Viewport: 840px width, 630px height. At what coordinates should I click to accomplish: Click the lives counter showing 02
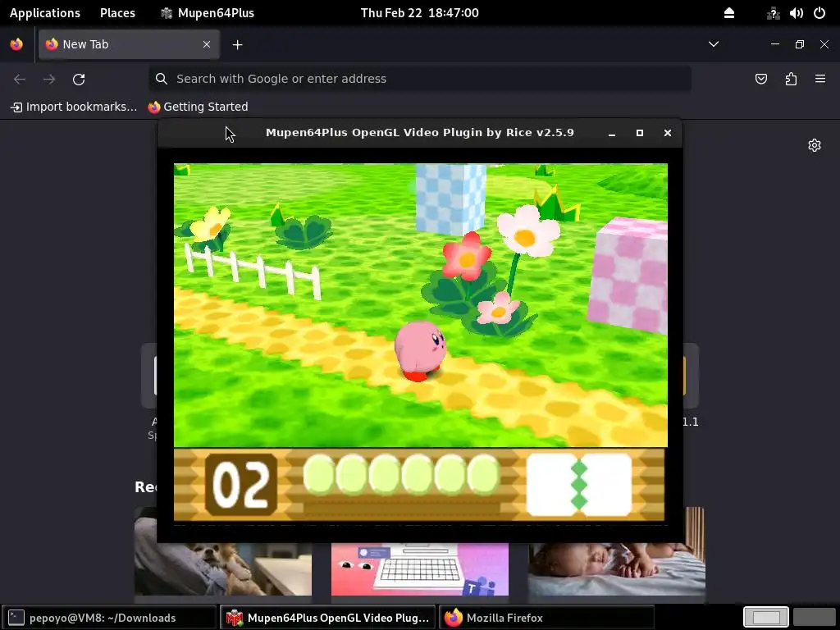tap(241, 485)
